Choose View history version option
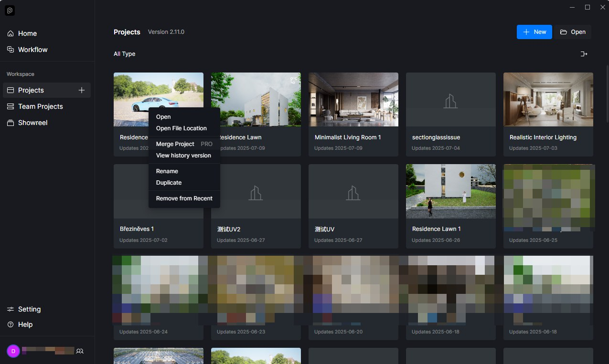 pyautogui.click(x=184, y=156)
